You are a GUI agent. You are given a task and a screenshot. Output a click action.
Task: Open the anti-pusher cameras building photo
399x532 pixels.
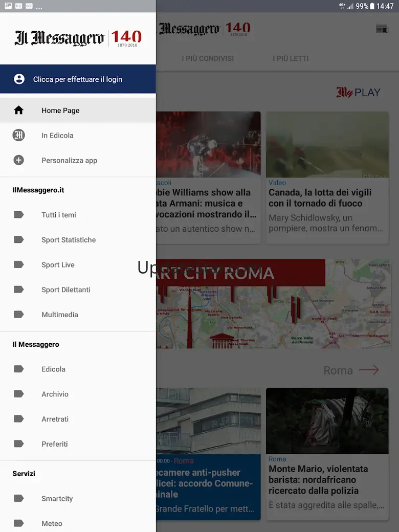[x=209, y=420]
